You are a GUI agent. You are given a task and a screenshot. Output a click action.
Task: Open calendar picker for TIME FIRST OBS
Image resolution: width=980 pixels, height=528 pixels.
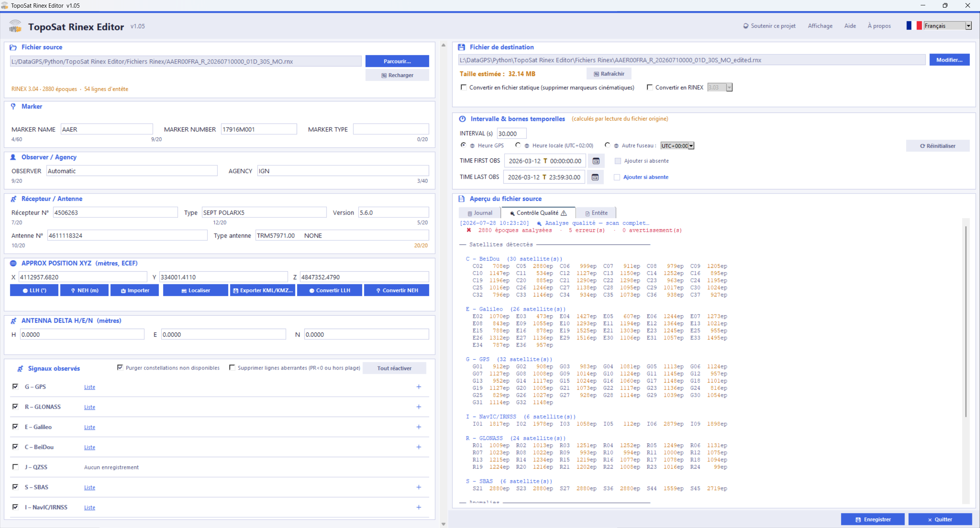coord(596,161)
